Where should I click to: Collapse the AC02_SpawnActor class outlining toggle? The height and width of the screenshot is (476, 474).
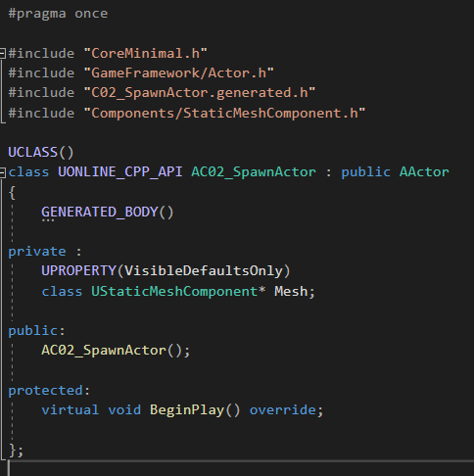2,172
